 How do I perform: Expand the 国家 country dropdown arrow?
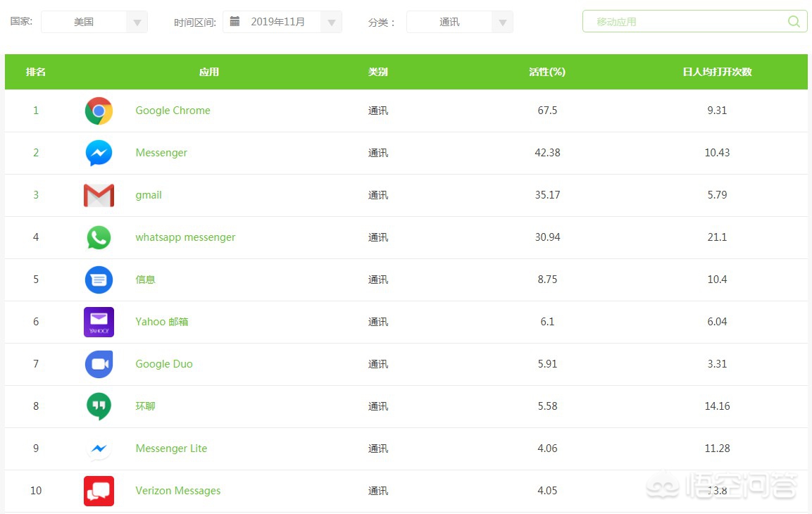[x=137, y=23]
